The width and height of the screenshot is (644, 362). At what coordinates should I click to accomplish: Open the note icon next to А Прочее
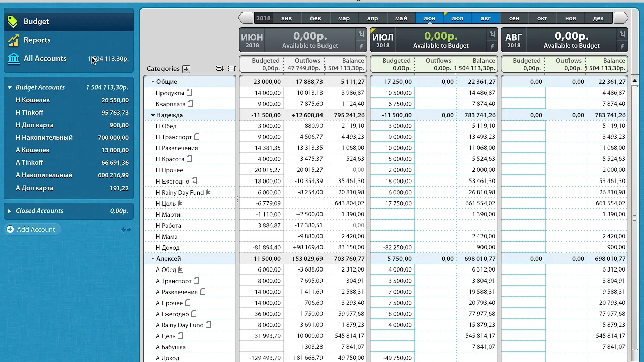188,303
